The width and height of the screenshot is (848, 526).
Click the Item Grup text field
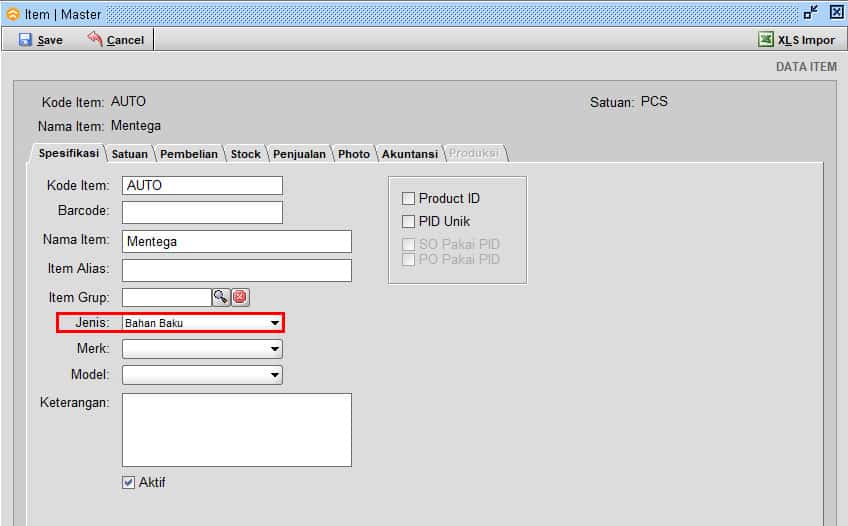[x=167, y=297]
